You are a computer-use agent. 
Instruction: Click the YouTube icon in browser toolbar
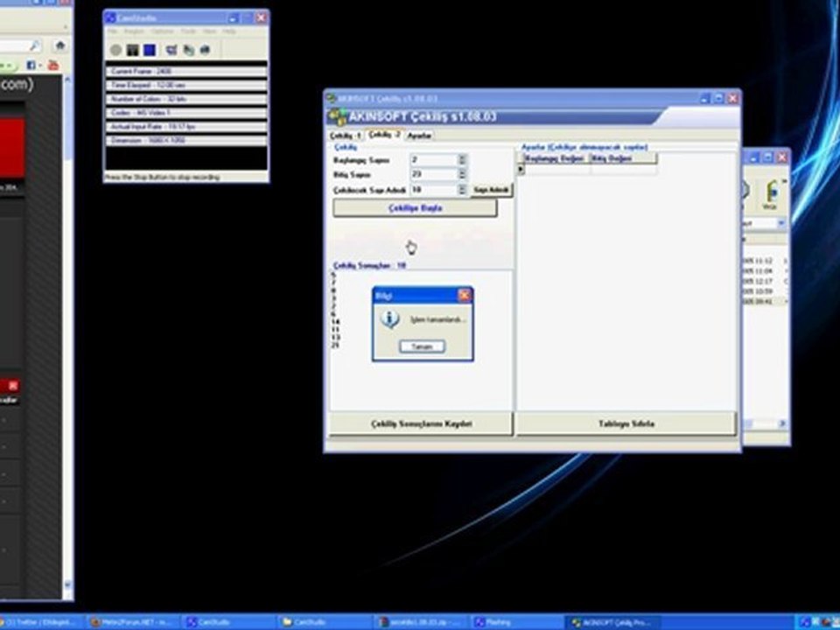point(52,66)
